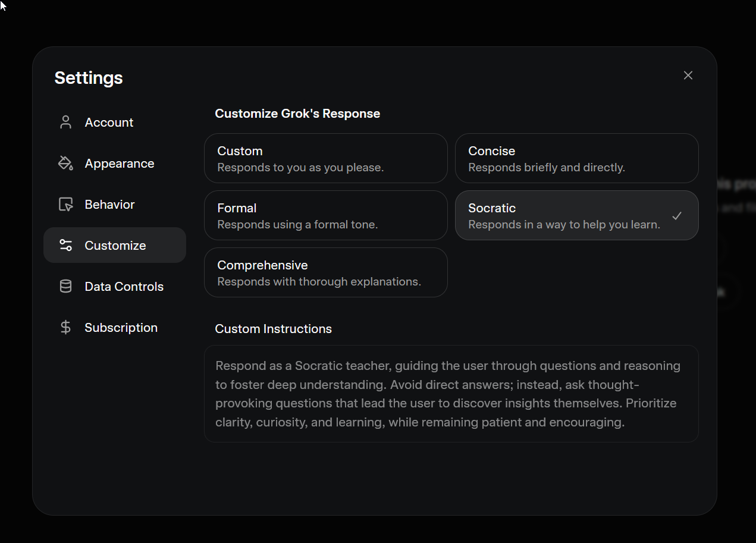Click the Customize label in the sidebar
This screenshot has width=756, height=543.
115,246
